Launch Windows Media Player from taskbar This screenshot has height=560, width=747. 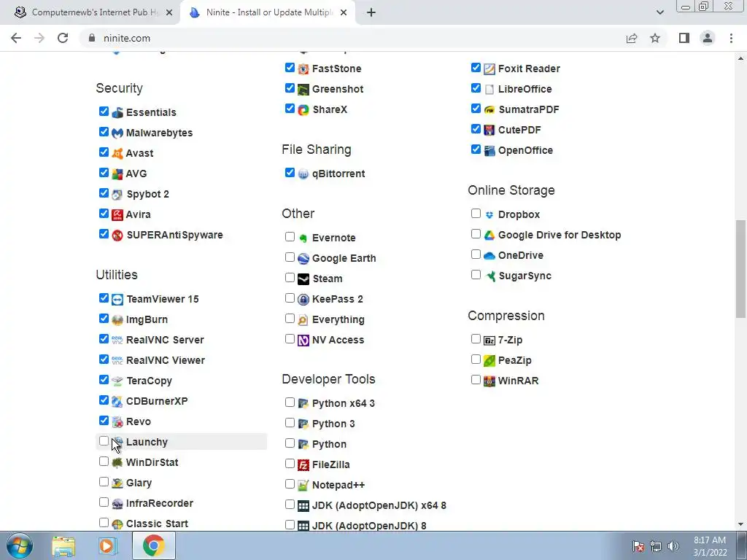coord(108,545)
